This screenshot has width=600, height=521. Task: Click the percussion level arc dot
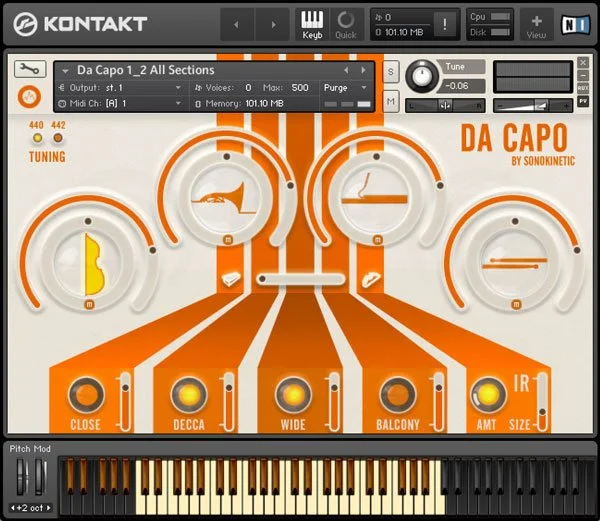(577, 250)
